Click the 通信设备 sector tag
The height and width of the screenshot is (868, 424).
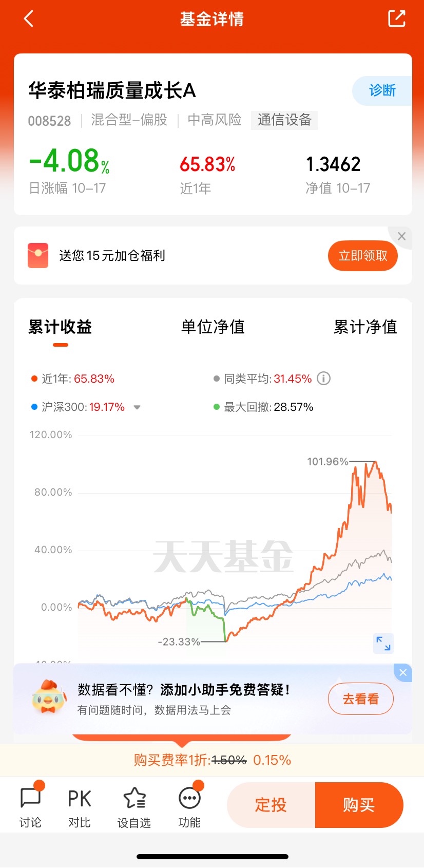pos(284,120)
